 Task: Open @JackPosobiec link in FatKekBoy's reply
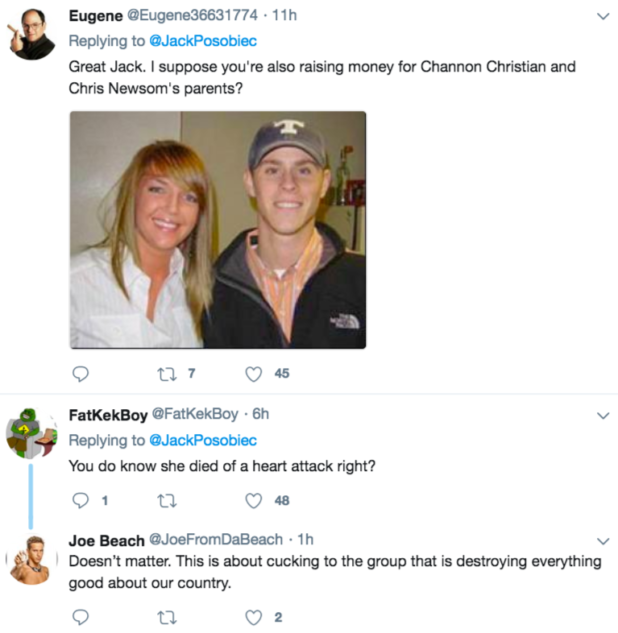203,440
